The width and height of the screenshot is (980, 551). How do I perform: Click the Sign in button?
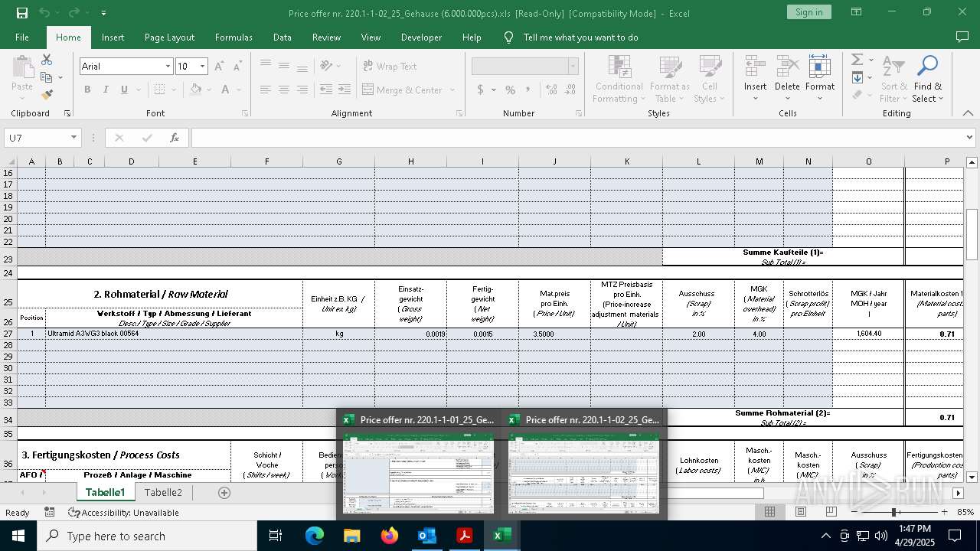[808, 12]
